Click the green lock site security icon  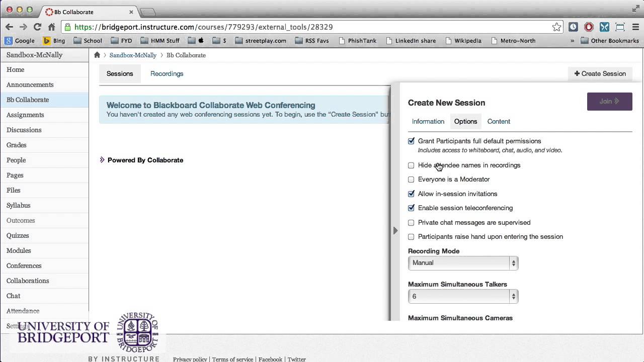(x=67, y=27)
